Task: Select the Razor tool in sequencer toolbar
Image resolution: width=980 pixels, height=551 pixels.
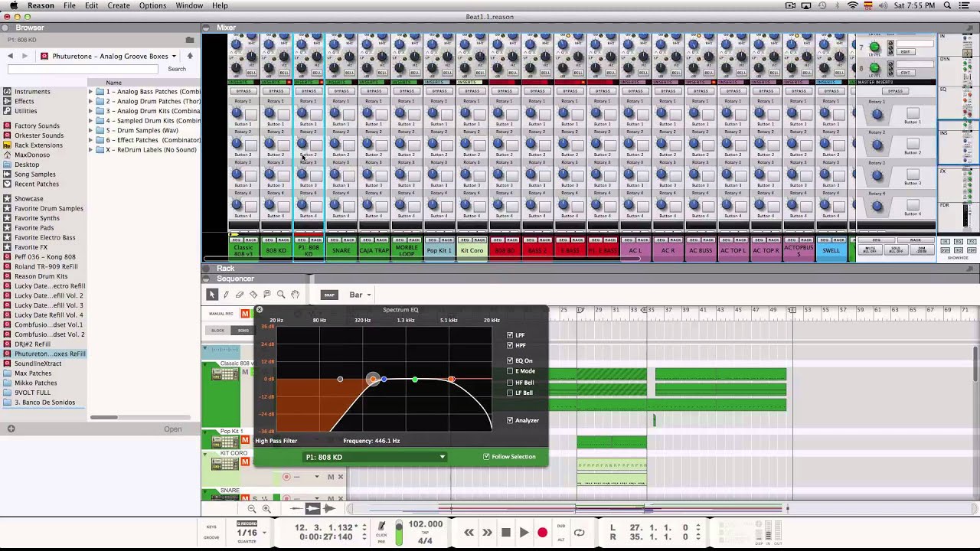Action: pos(253,295)
